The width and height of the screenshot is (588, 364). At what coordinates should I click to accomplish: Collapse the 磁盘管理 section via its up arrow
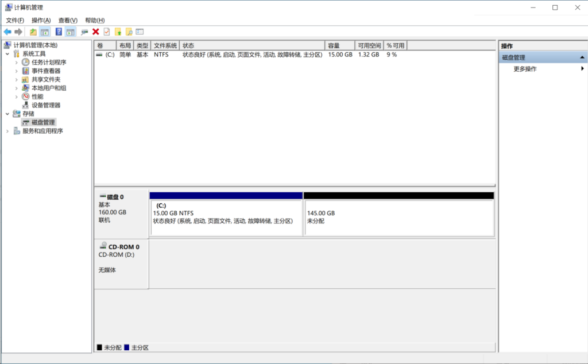point(581,57)
